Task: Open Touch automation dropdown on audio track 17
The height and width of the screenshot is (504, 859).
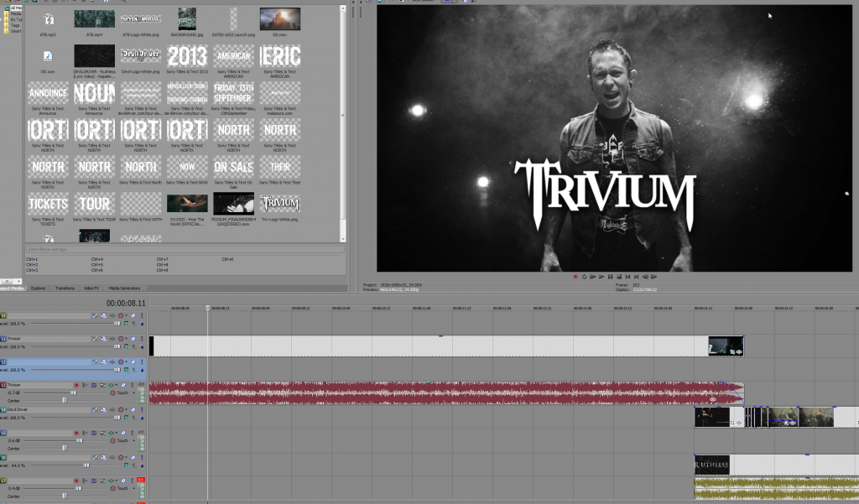Action: pos(133,488)
